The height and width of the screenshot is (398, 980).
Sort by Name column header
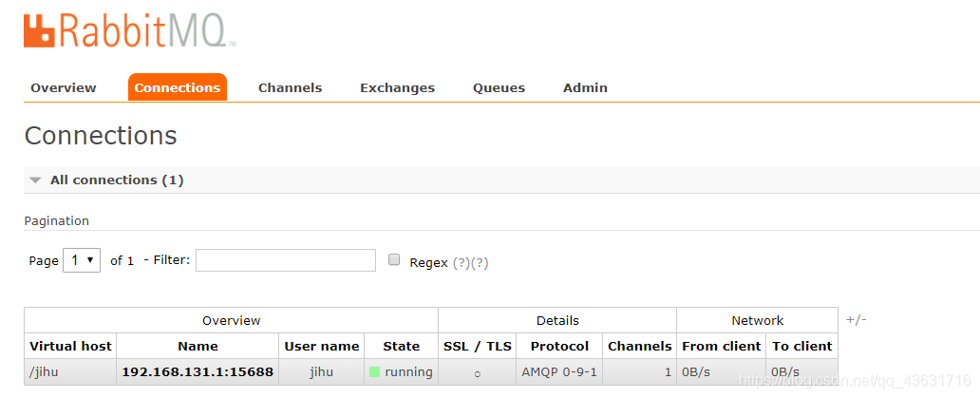(x=198, y=346)
